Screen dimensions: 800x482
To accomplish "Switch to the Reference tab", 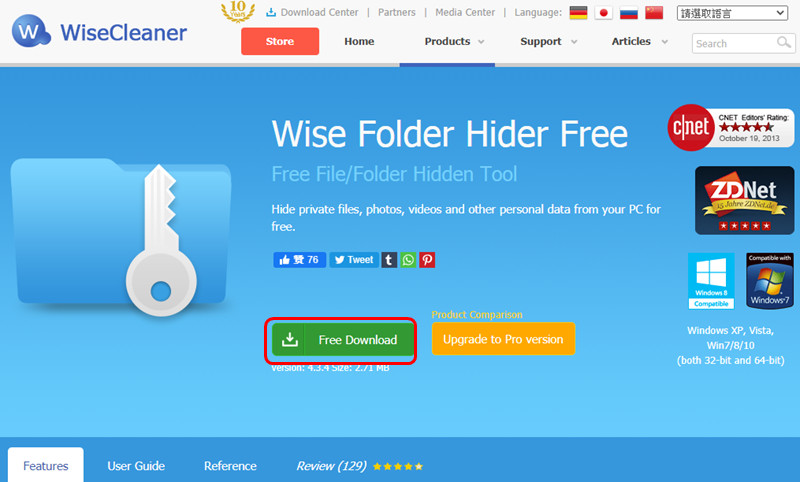I will click(x=230, y=466).
